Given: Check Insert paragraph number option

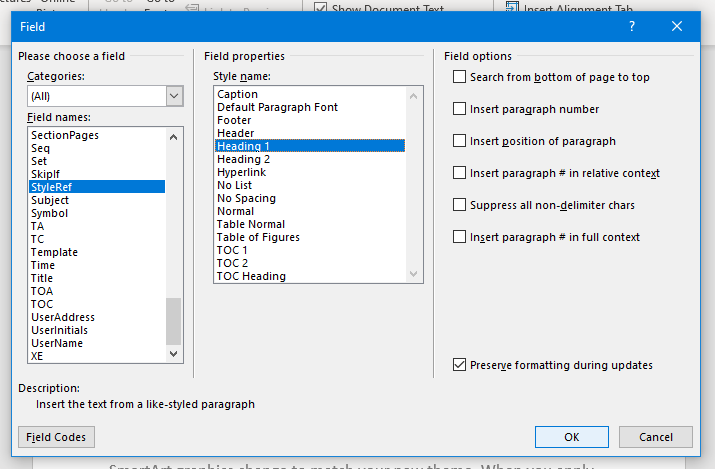Looking at the screenshot, I should click(460, 109).
